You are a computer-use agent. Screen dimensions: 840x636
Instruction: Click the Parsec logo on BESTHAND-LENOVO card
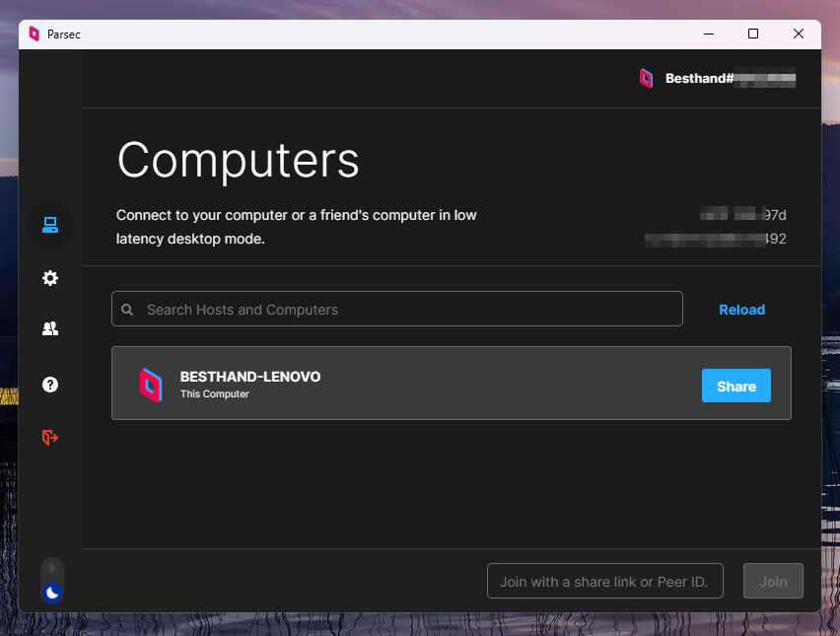pos(150,385)
